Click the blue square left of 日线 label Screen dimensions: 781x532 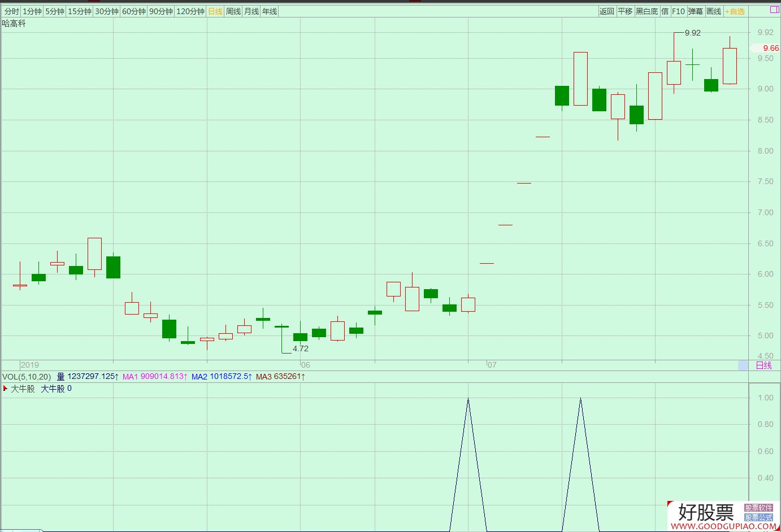(743, 365)
